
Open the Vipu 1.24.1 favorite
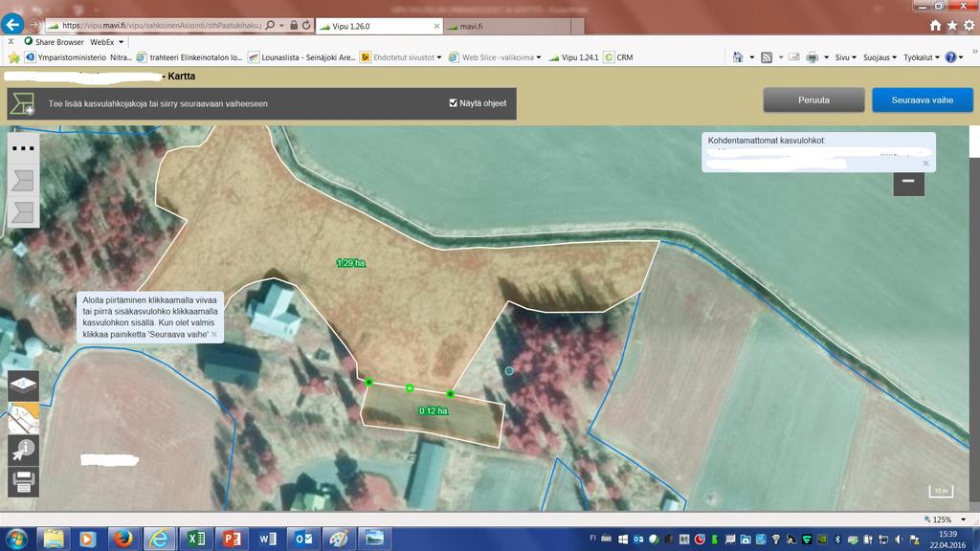click(x=573, y=57)
